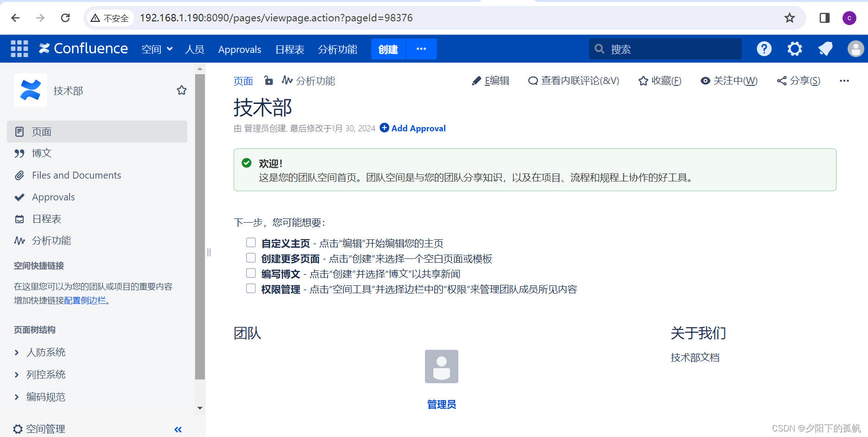Click the sidebar scrollbar up arrow
This screenshot has height=437, width=868.
(x=200, y=69)
